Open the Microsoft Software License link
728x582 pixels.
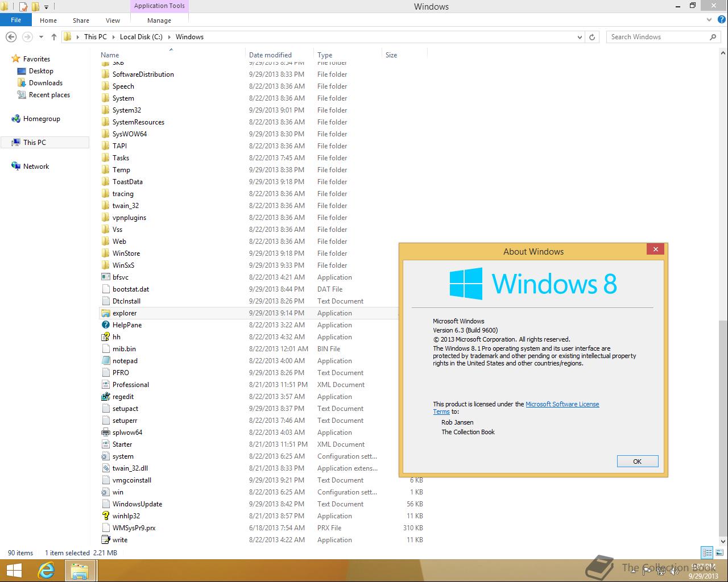pos(562,404)
